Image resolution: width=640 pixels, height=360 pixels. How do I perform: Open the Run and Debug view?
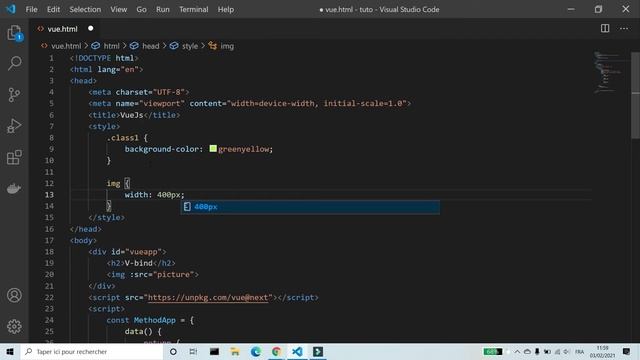(x=14, y=126)
